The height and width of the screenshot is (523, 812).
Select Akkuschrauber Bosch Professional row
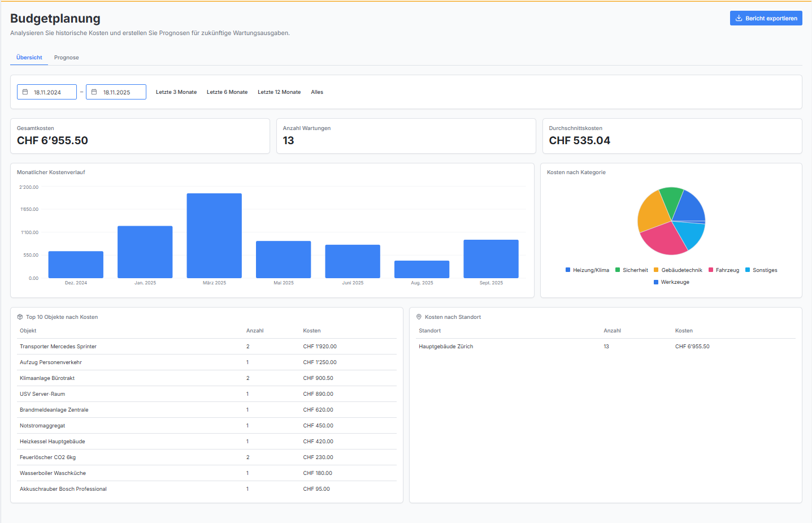point(207,489)
